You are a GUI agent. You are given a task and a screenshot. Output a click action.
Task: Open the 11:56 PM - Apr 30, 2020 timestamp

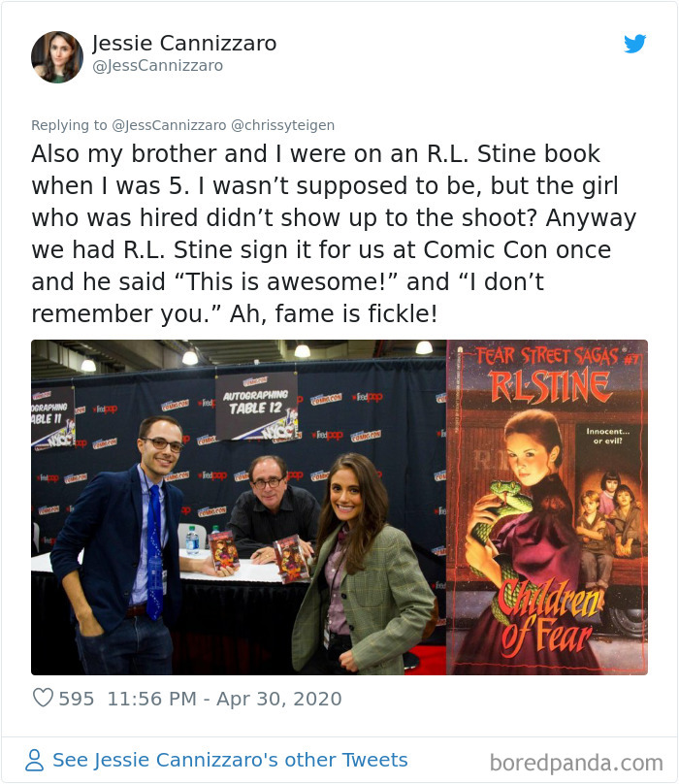224,699
